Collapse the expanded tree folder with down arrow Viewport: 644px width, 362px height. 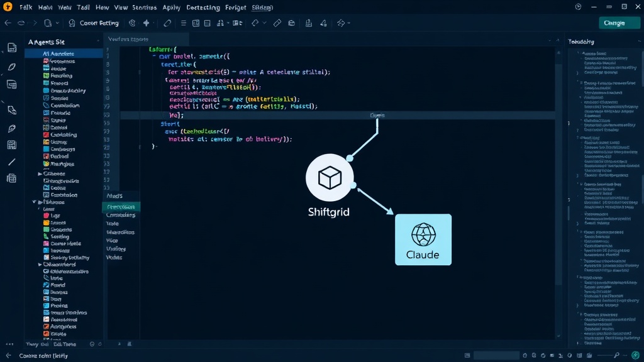pos(34,202)
